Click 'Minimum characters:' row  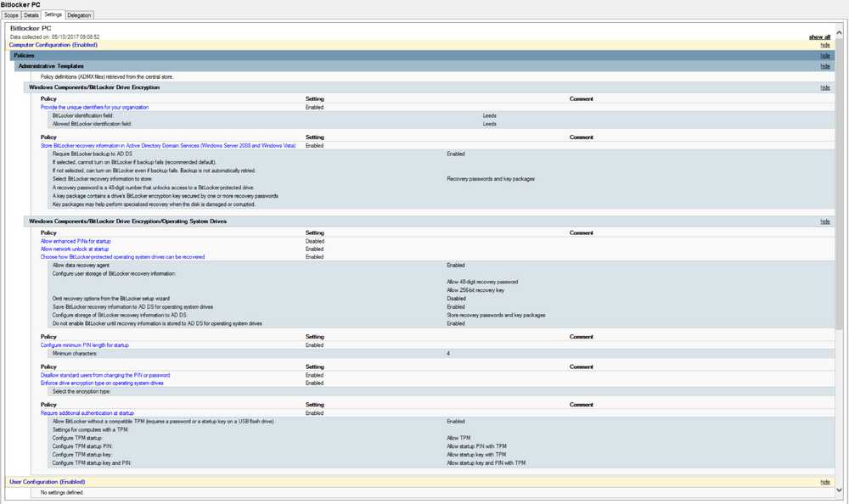[441, 354]
